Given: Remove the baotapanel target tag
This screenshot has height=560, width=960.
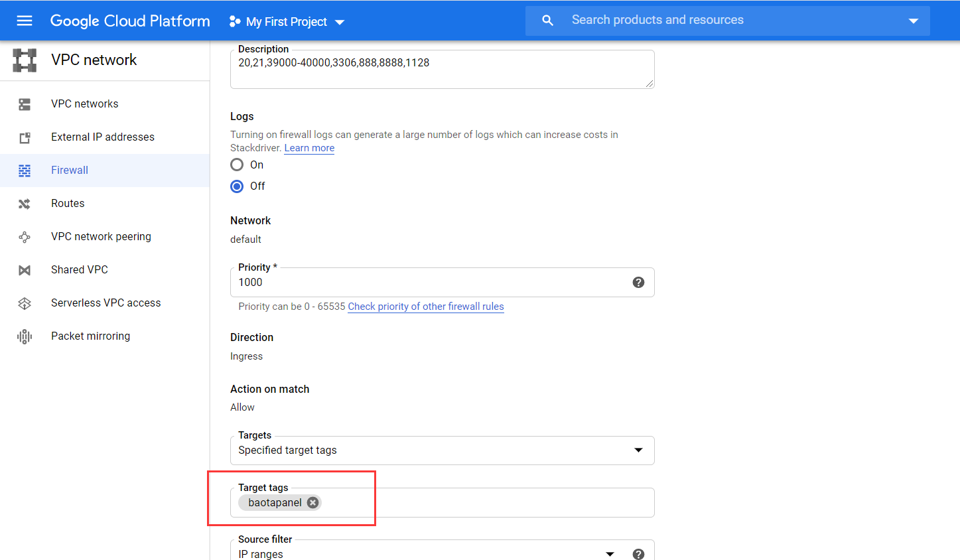Looking at the screenshot, I should [x=312, y=503].
